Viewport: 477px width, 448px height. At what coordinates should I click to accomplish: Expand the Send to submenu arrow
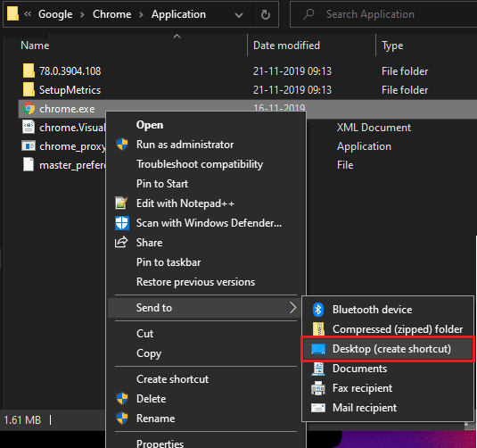292,308
